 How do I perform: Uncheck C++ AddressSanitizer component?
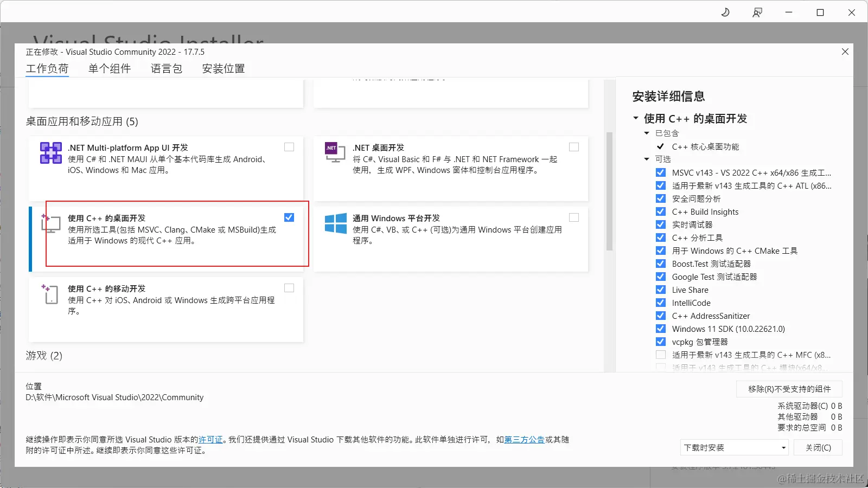coord(661,316)
